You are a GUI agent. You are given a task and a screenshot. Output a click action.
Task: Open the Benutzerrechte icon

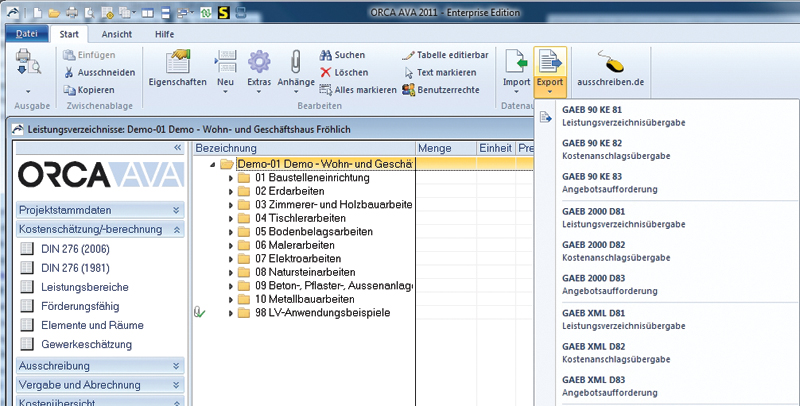click(x=408, y=89)
